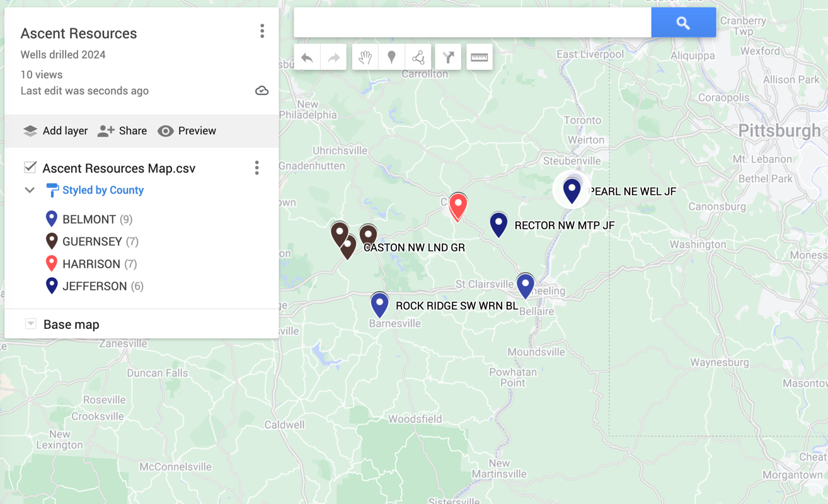Click the cloud save status icon

[262, 90]
